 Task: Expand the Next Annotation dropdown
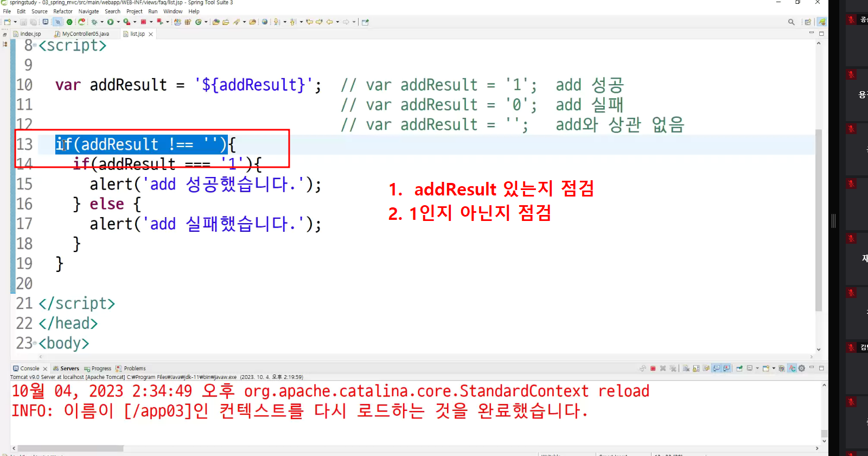pos(285,22)
